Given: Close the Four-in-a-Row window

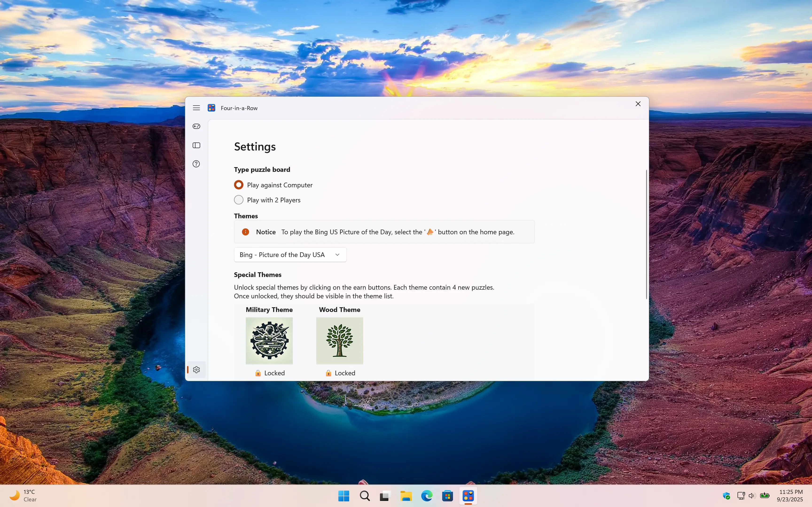Looking at the screenshot, I should [x=638, y=104].
